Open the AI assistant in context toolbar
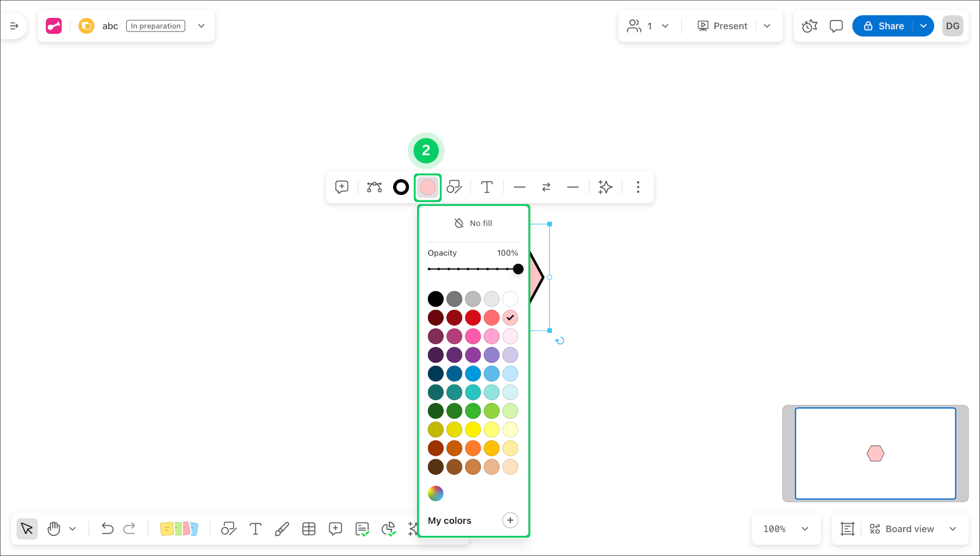This screenshot has height=556, width=980. pyautogui.click(x=605, y=187)
